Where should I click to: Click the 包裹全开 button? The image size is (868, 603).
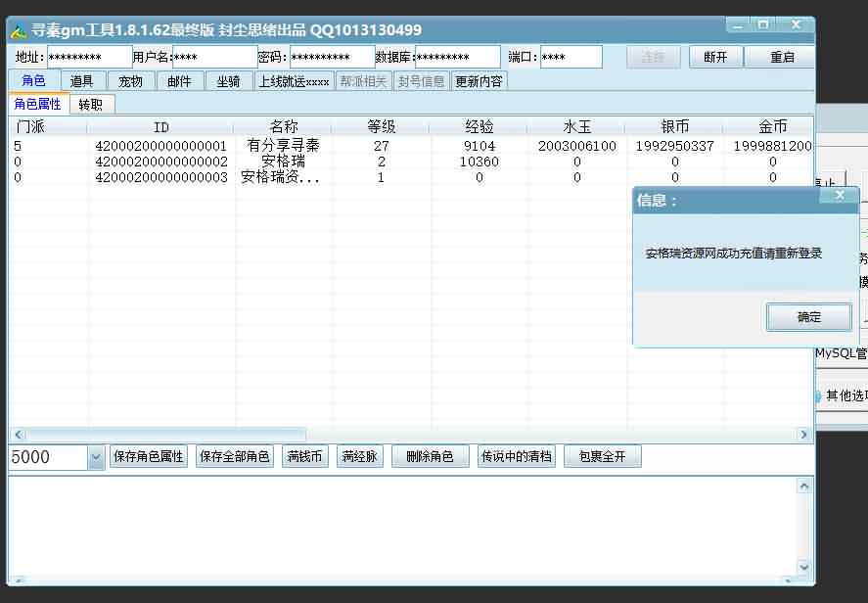coord(602,457)
